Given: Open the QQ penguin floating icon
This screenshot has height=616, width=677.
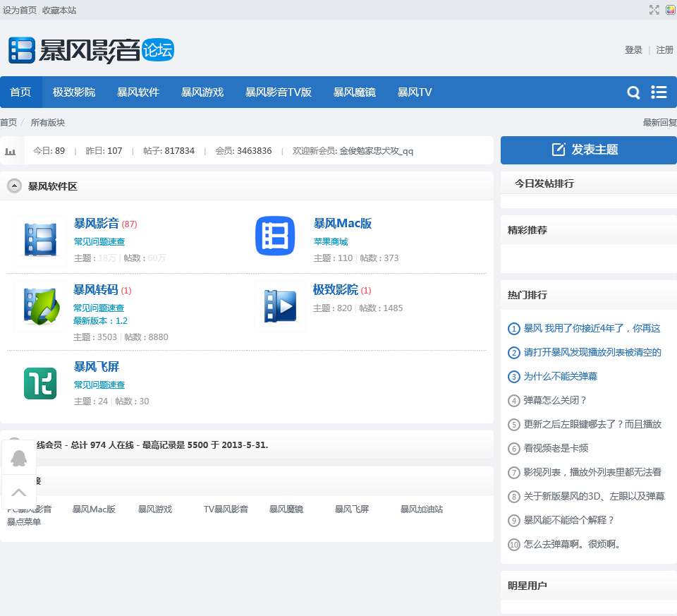Looking at the screenshot, I should [x=19, y=458].
